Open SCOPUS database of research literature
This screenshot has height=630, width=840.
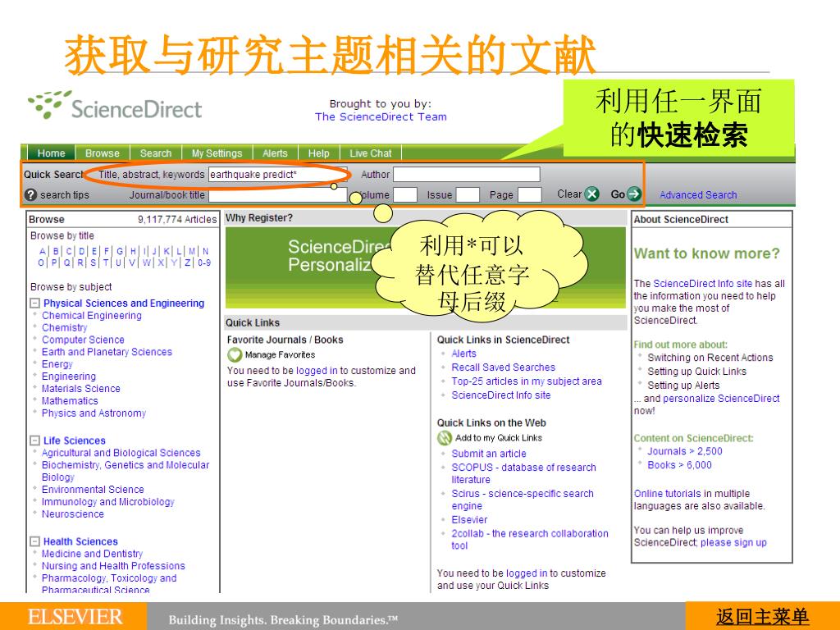(x=523, y=473)
